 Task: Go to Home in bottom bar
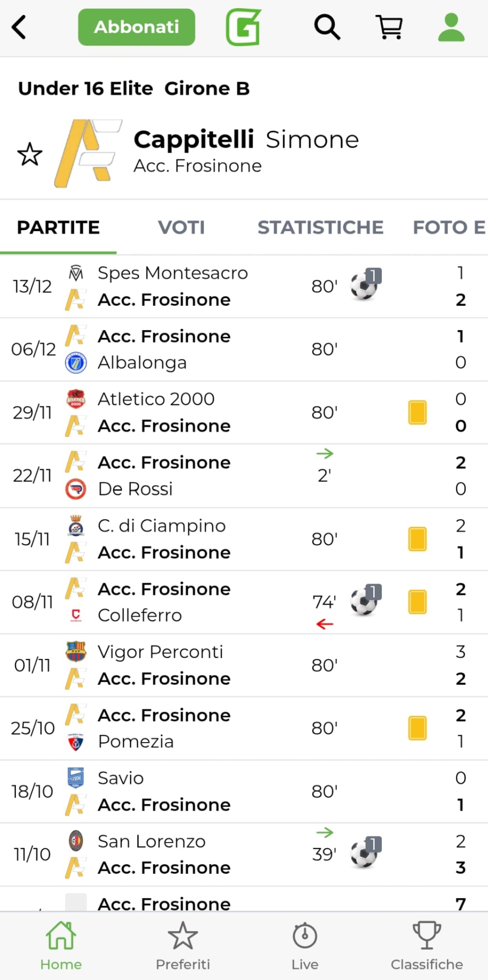[x=61, y=945]
